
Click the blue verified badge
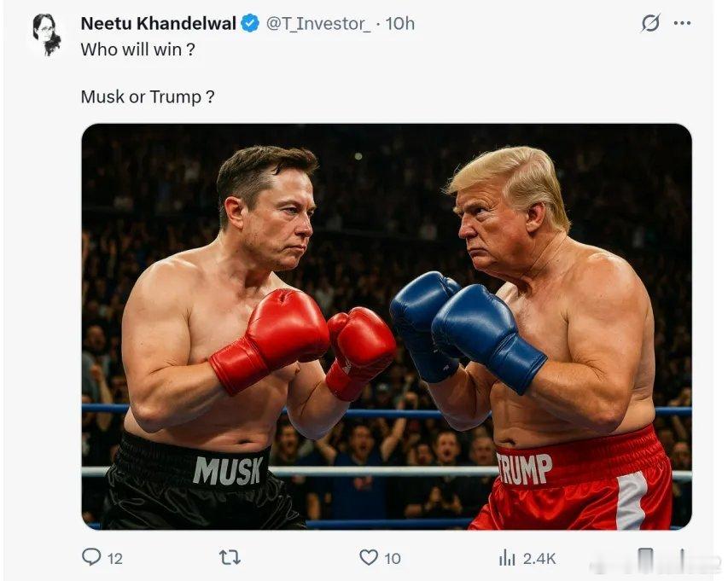point(250,24)
